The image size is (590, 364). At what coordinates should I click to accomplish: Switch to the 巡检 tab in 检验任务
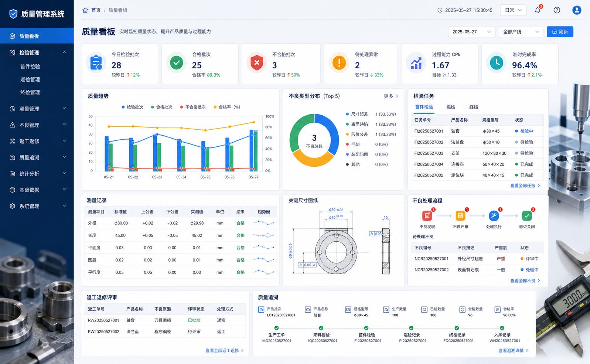click(x=451, y=107)
